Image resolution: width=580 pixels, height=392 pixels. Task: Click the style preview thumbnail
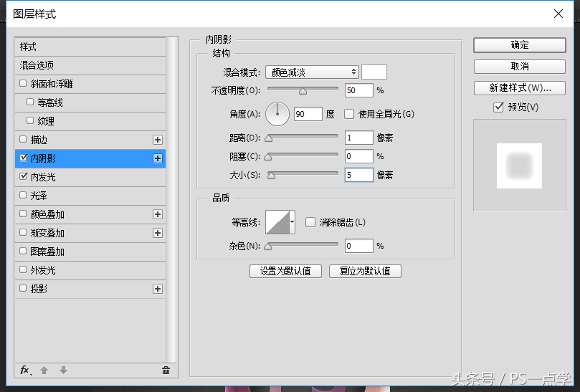click(519, 166)
